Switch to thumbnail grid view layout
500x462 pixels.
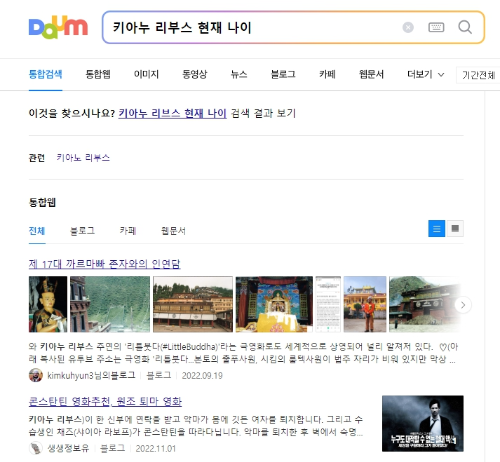click(455, 229)
